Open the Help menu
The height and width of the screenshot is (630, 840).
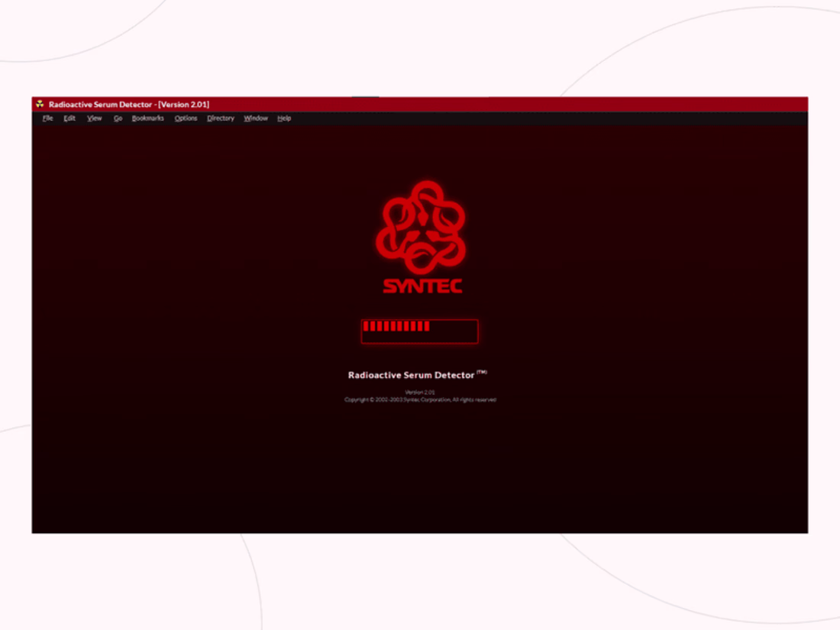283,118
